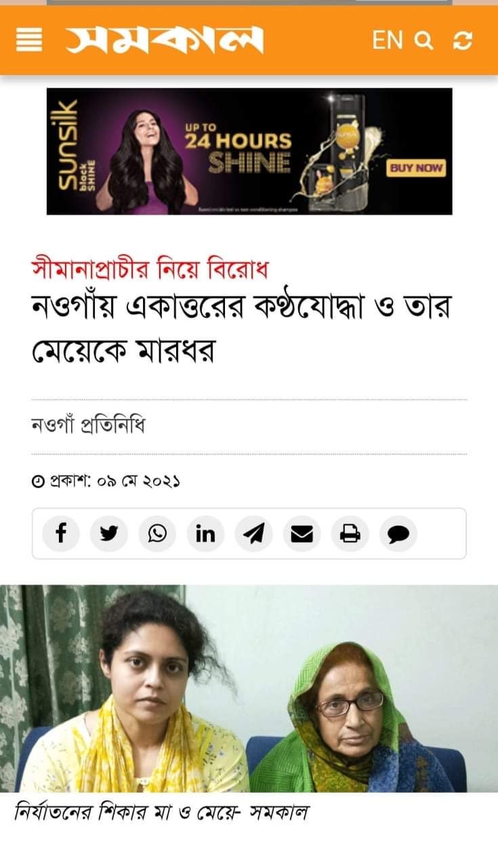Print the article with printer icon
Image resolution: width=498 pixels, height=868 pixels.
350,534
